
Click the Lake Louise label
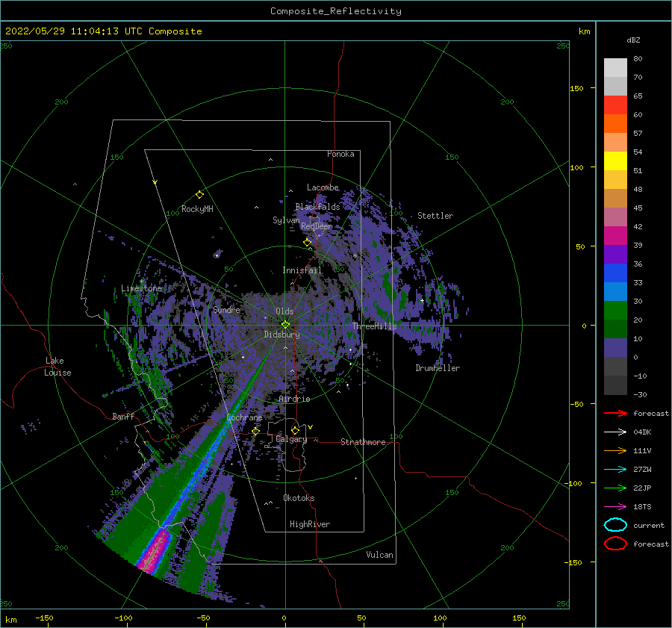pos(57,367)
